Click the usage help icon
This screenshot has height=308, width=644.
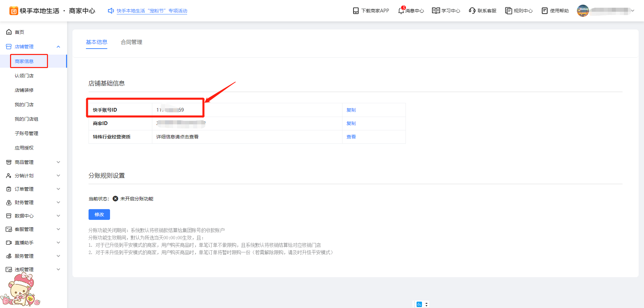click(x=545, y=11)
